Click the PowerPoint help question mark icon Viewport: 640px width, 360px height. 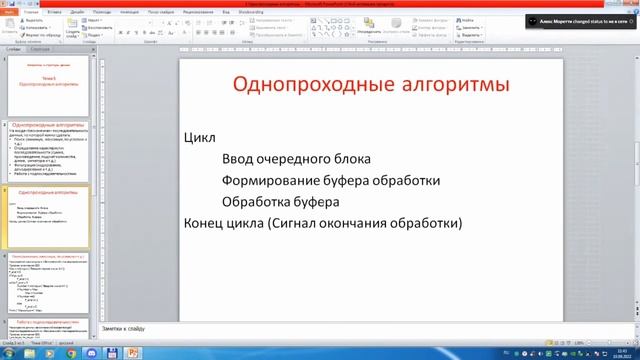tap(636, 12)
